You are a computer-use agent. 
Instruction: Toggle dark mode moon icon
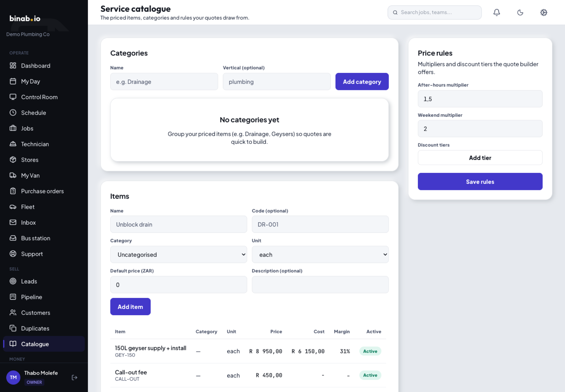pyautogui.click(x=520, y=12)
